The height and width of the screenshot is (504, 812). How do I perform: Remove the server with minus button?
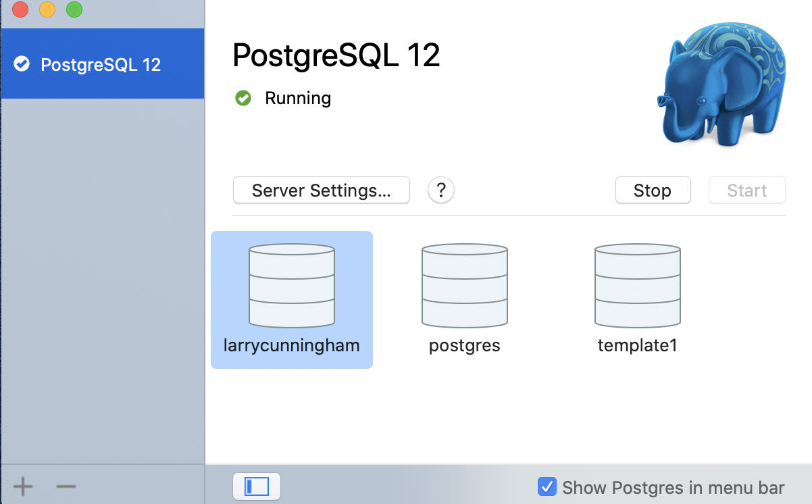point(66,486)
